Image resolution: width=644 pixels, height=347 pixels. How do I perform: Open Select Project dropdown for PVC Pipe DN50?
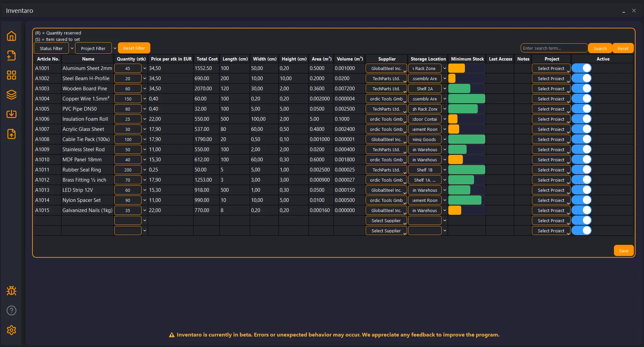pos(551,109)
